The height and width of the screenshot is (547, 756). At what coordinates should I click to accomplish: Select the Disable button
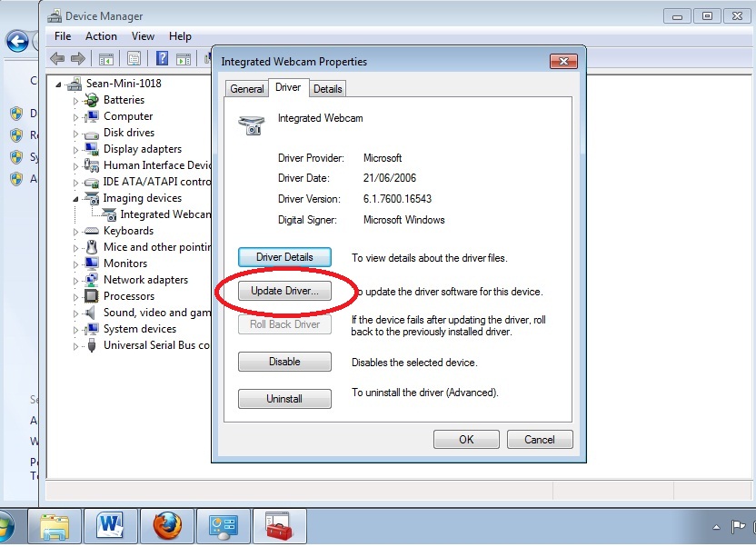284,362
